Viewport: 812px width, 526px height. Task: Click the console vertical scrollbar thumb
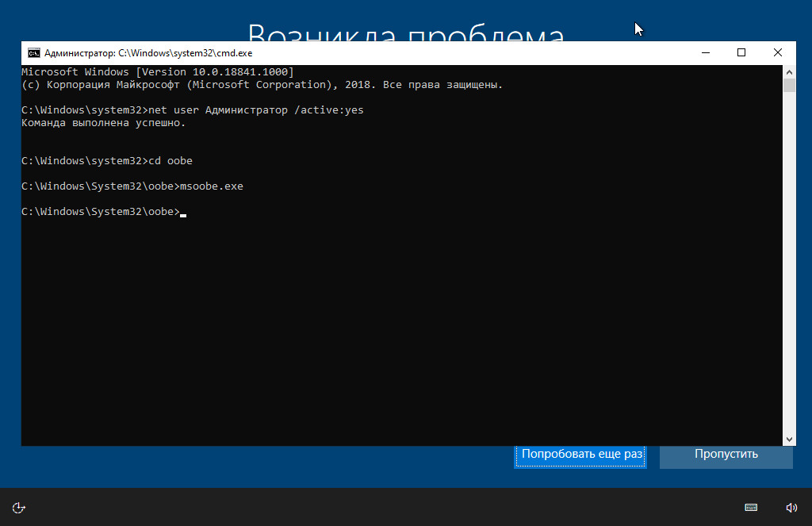pyautogui.click(x=789, y=86)
